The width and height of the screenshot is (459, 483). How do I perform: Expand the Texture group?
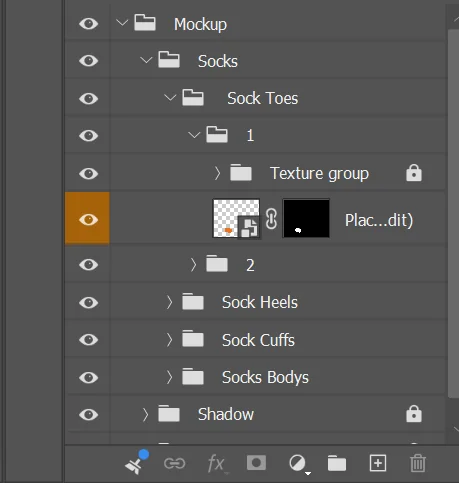(x=217, y=173)
